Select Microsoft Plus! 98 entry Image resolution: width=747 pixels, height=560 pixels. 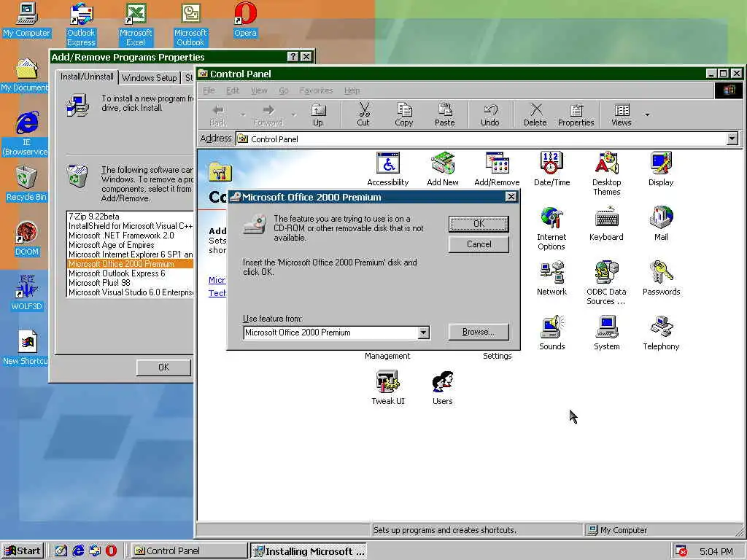[x=130, y=283]
